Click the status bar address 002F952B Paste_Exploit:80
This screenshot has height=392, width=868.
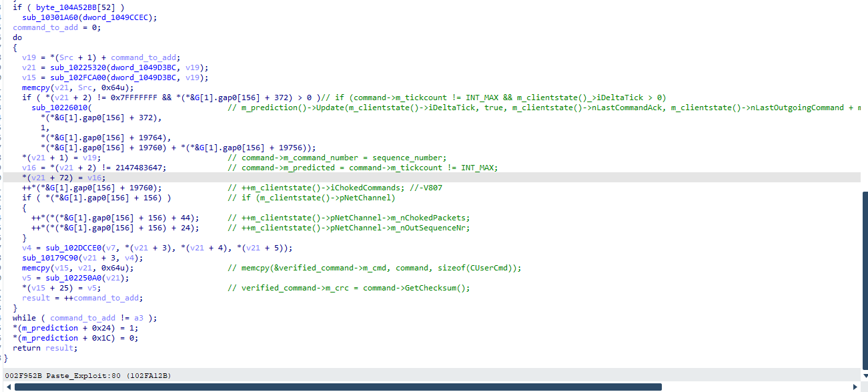point(63,376)
